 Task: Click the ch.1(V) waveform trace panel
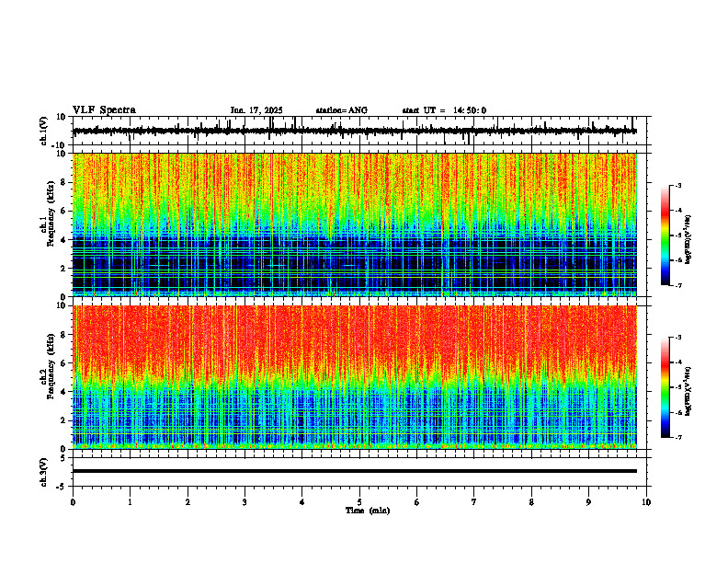click(x=361, y=131)
